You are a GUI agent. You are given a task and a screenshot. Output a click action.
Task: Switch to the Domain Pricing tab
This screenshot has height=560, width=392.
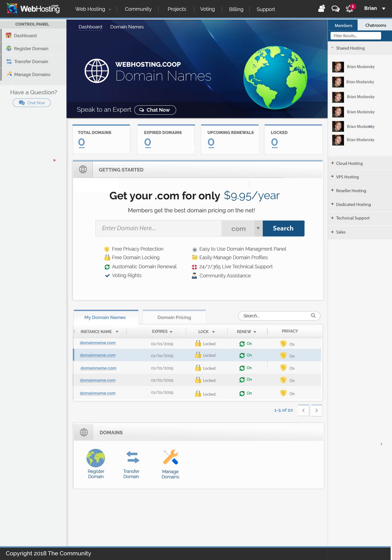[x=174, y=317]
